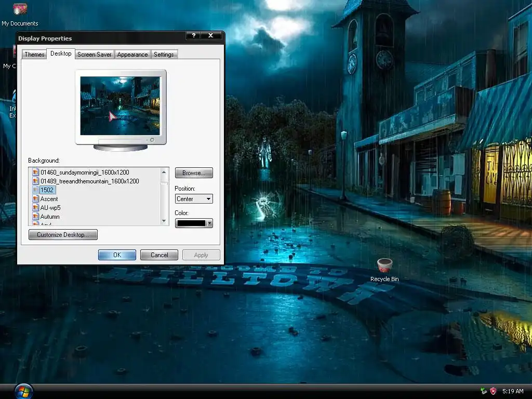The width and height of the screenshot is (532, 399).
Task: Close the Display Properties dialog with X
Action: tap(211, 35)
